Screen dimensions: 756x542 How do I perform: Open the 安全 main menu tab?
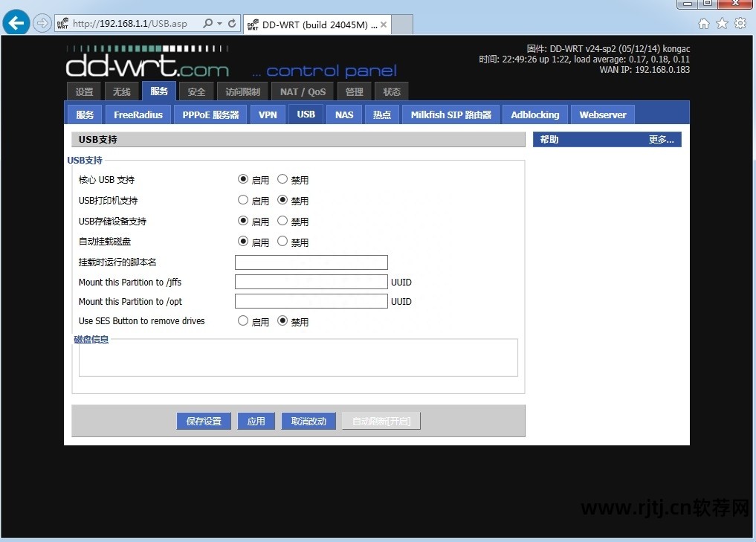click(x=196, y=91)
